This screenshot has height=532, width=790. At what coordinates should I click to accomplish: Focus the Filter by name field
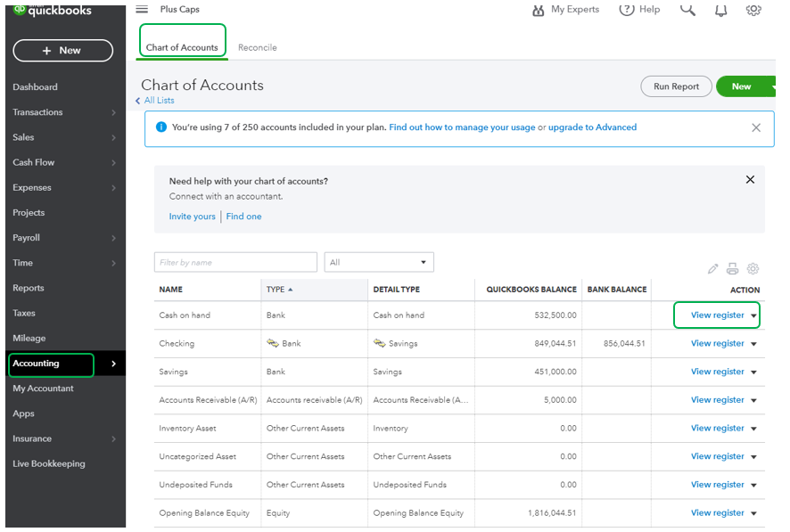(235, 262)
